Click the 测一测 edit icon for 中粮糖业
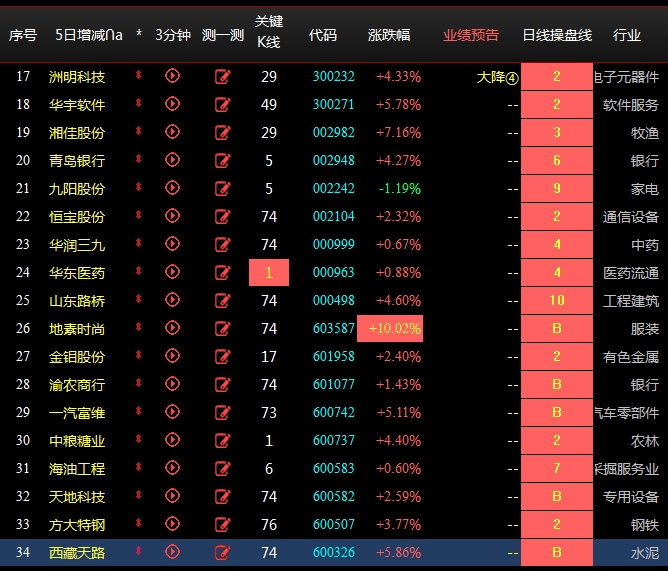Image resolution: width=668 pixels, height=571 pixels. [x=222, y=441]
